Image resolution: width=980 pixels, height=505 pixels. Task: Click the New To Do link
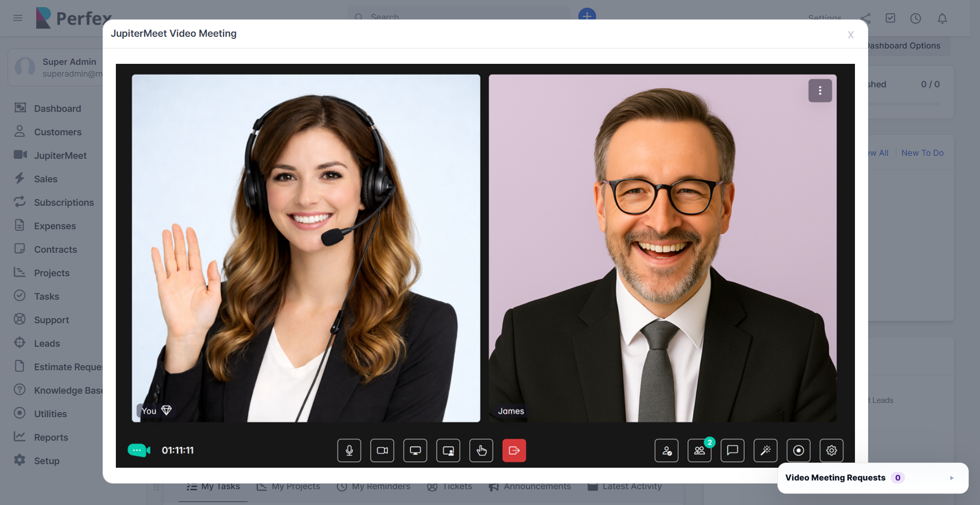point(922,153)
